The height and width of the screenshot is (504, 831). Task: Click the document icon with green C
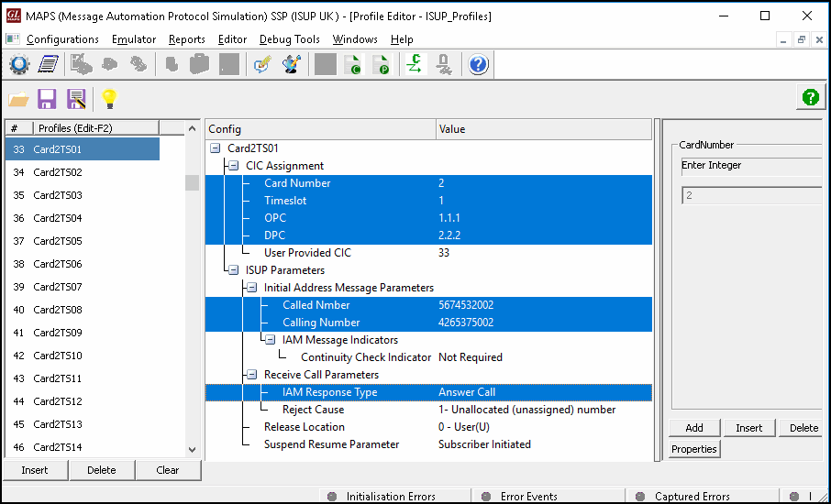[353, 64]
